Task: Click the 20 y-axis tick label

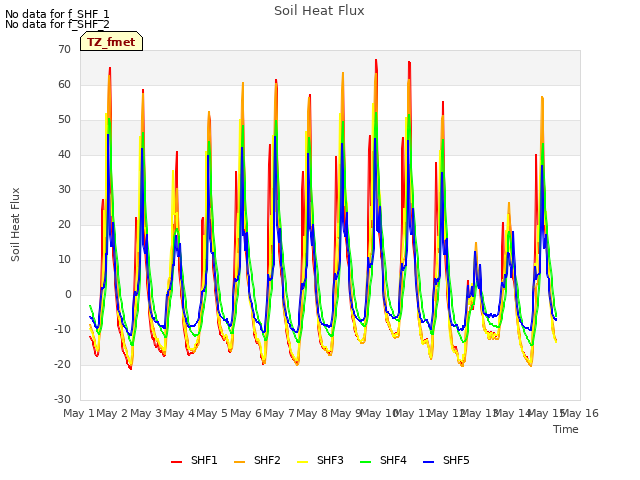Action: pos(64,224)
